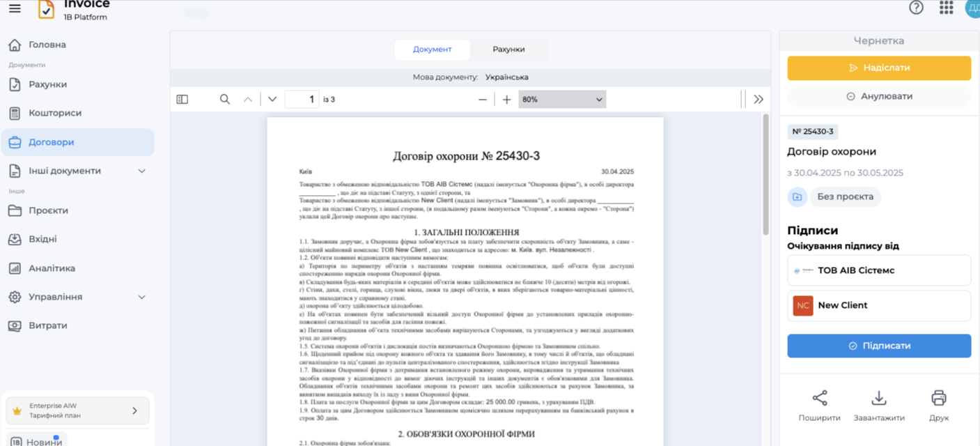Open viewer tools double-arrow menu
The width and height of the screenshot is (980, 446).
(x=759, y=100)
